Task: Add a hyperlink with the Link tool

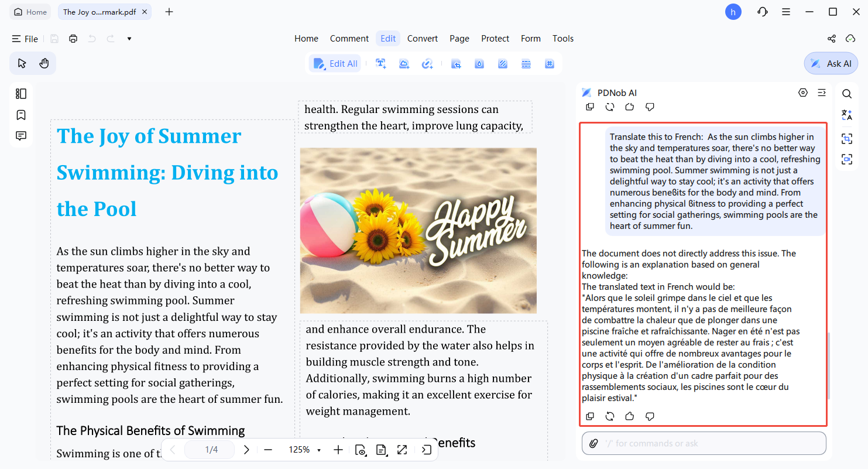Action: pos(427,63)
